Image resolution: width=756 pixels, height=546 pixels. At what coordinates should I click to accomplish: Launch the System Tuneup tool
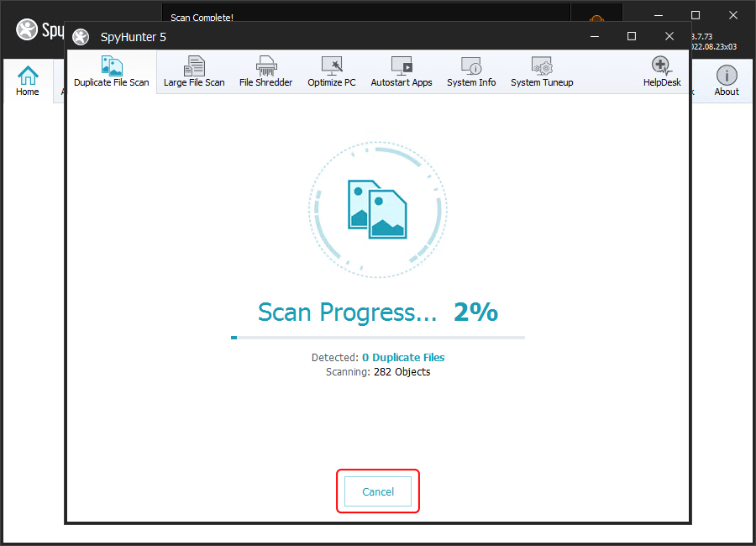[x=542, y=72]
